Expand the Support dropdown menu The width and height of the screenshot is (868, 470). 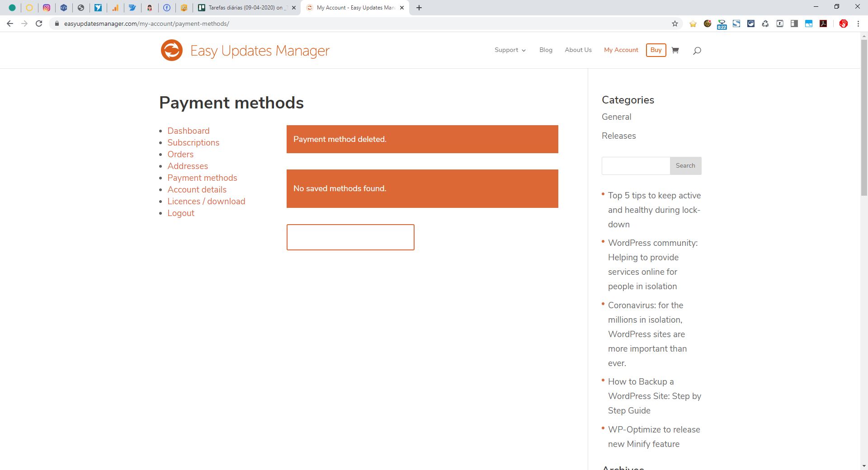(510, 50)
